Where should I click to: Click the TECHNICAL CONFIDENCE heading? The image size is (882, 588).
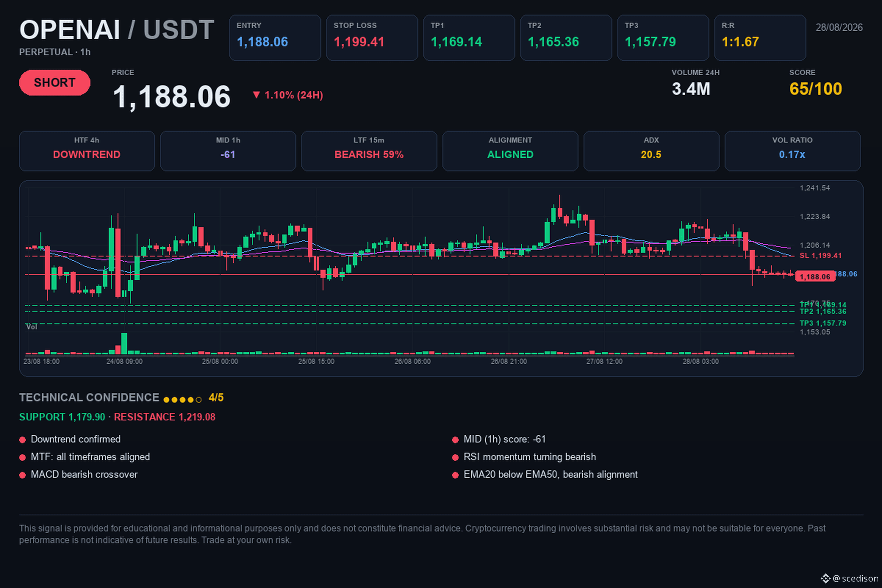pos(89,398)
